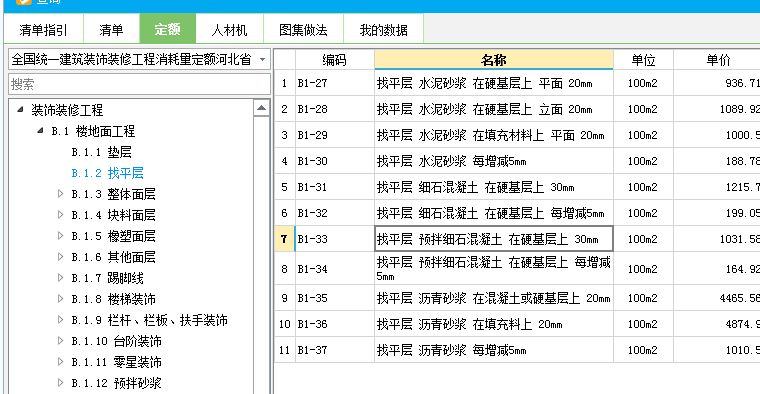Select the B.1.4 块料面层 tree label
The width and height of the screenshot is (760, 394).
[113, 215]
